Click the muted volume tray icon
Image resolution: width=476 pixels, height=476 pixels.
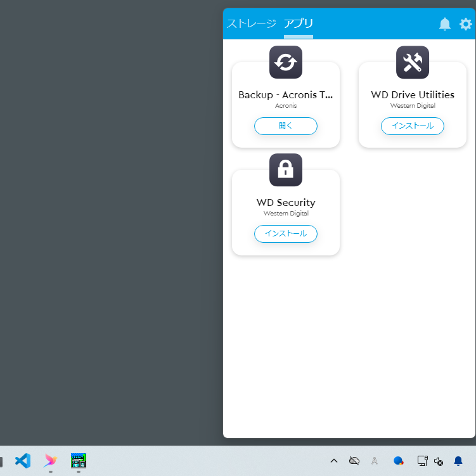tap(439, 461)
